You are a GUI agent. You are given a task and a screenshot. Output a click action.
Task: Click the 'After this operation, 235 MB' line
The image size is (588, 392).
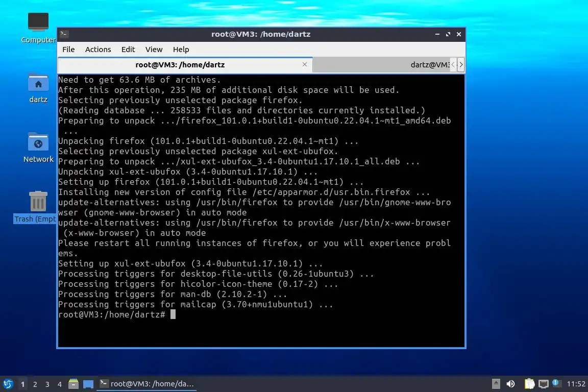[229, 90]
